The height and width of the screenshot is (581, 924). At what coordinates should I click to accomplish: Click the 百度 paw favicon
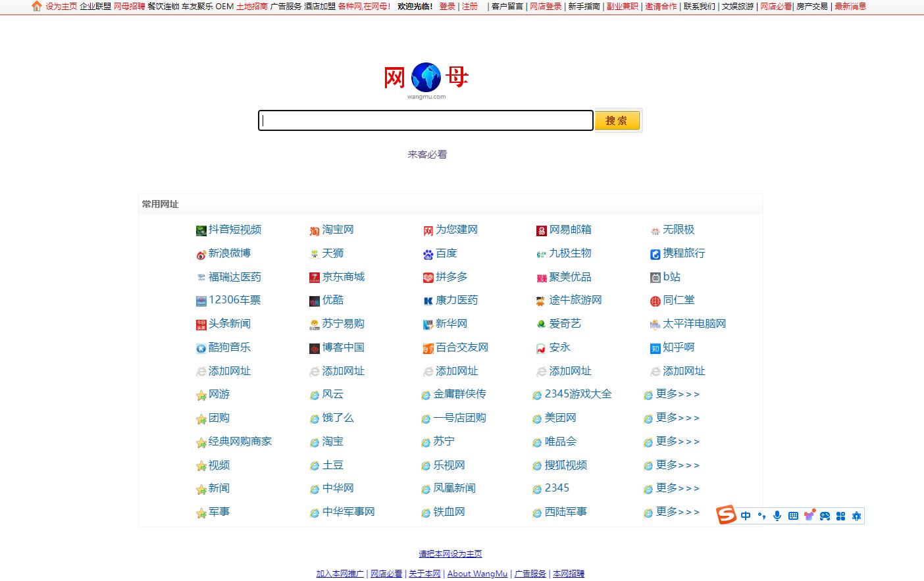(x=428, y=254)
